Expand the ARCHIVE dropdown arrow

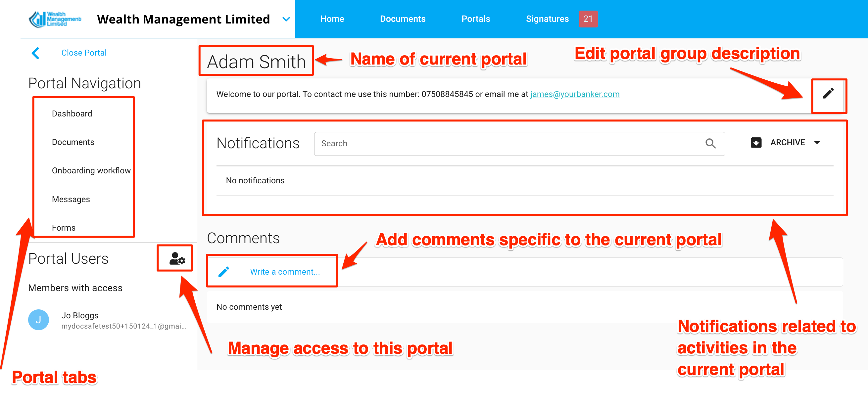tap(817, 143)
